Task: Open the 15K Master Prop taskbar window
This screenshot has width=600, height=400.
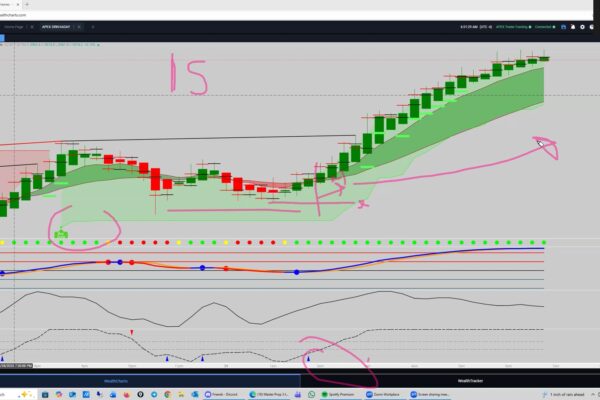Action: tap(272, 394)
